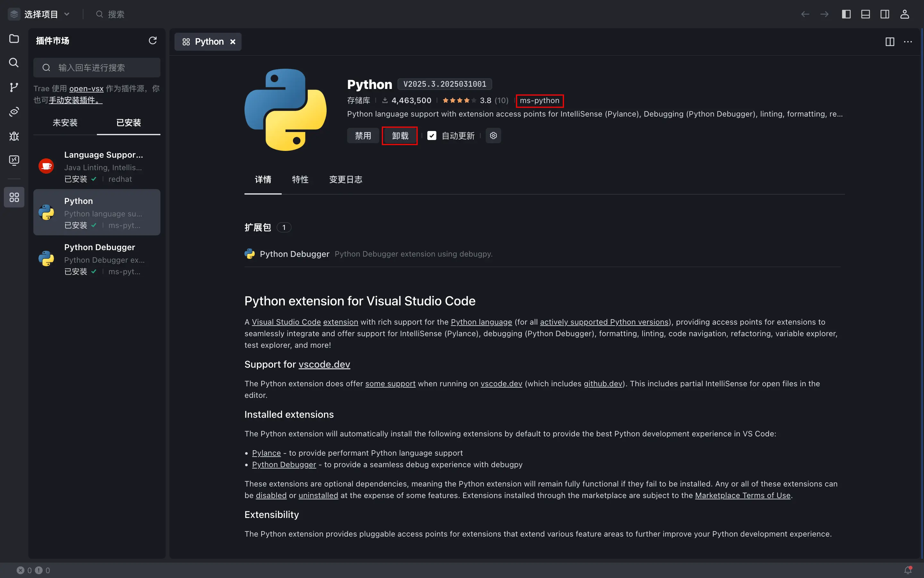The image size is (924, 578).
Task: Open the 详情 details tab
Action: (263, 180)
